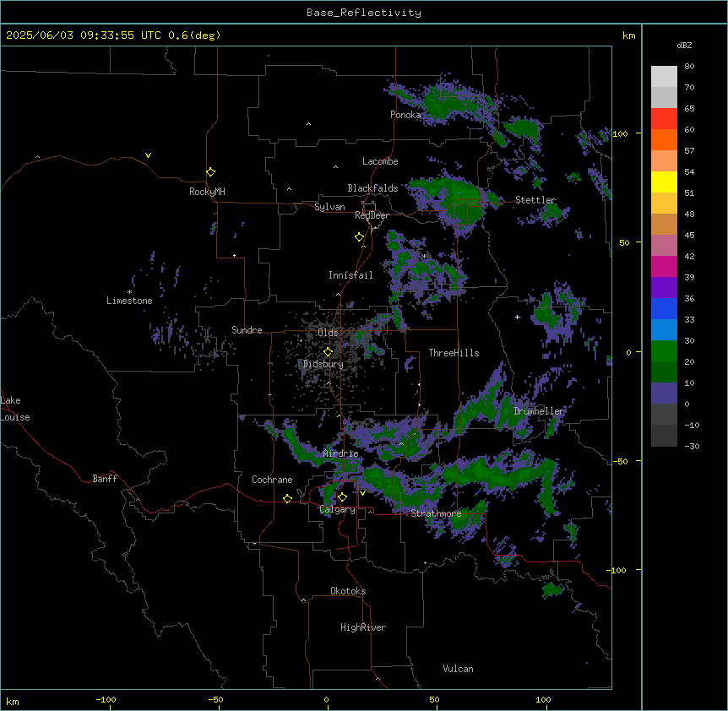This screenshot has height=711, width=728.
Task: Click the yellow V marker beside Calgary's diamond
Action: pyautogui.click(x=362, y=493)
